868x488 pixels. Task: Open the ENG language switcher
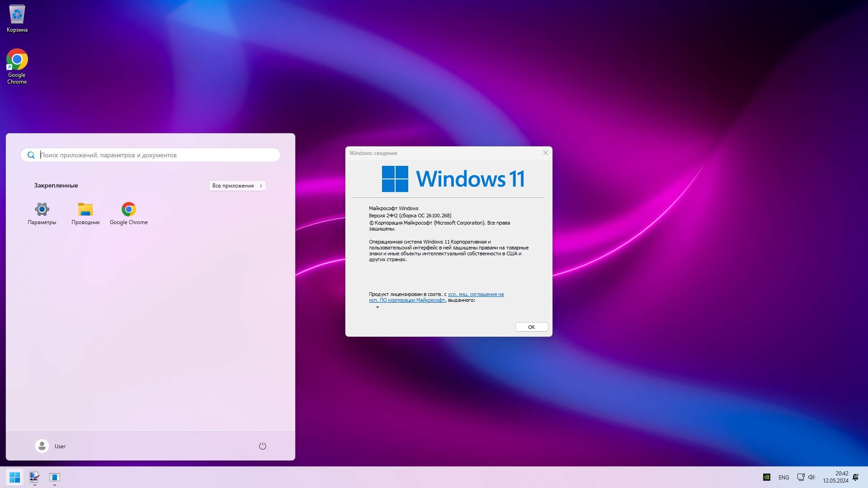[784, 477]
